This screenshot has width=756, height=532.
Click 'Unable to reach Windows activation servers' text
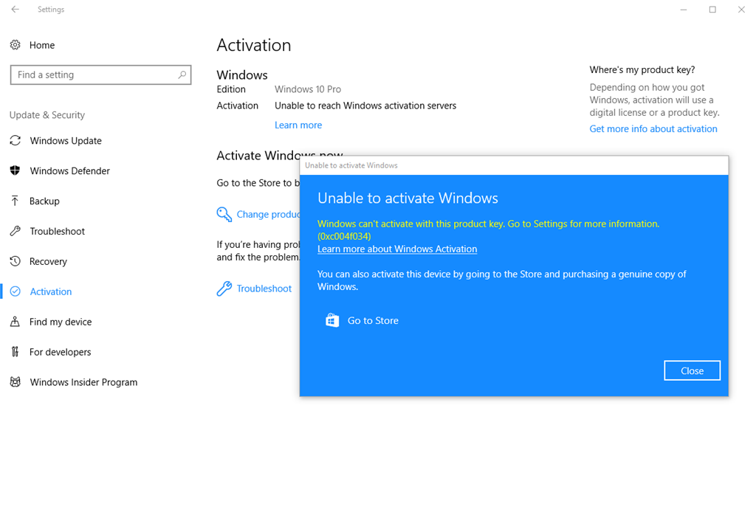point(365,106)
